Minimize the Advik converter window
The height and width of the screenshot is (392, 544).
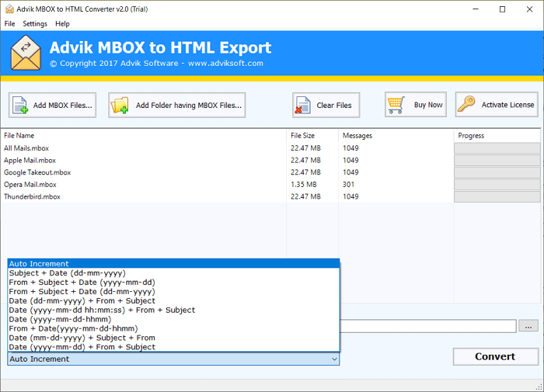pyautogui.click(x=476, y=9)
